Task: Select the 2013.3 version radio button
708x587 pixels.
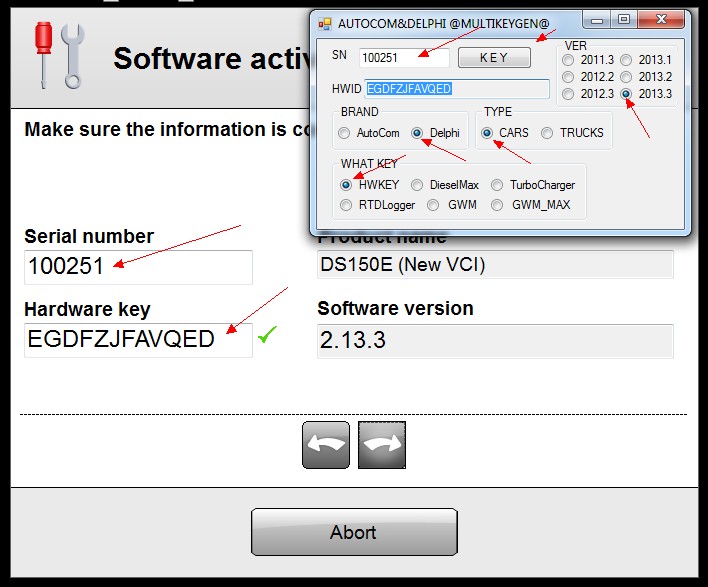Action: coord(626,94)
